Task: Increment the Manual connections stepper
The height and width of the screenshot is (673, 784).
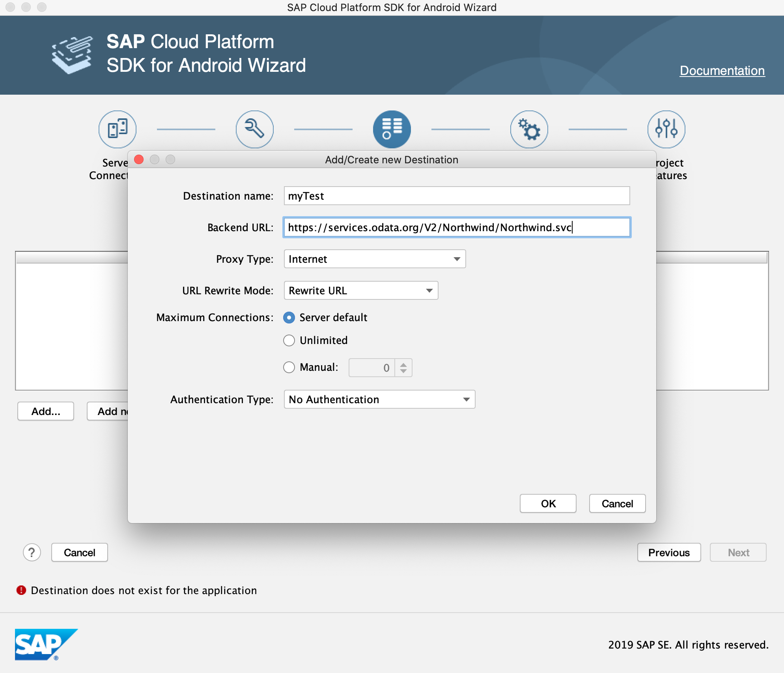Action: [x=403, y=365]
